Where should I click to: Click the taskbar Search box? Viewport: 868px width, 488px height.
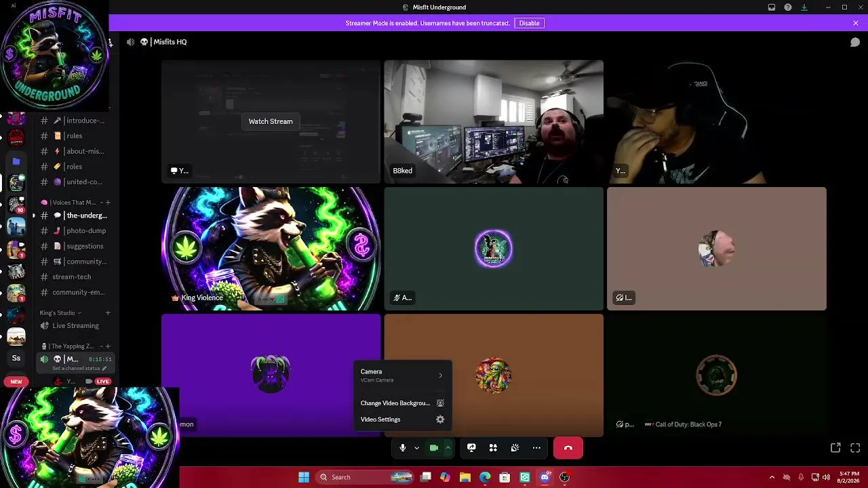coord(366,477)
